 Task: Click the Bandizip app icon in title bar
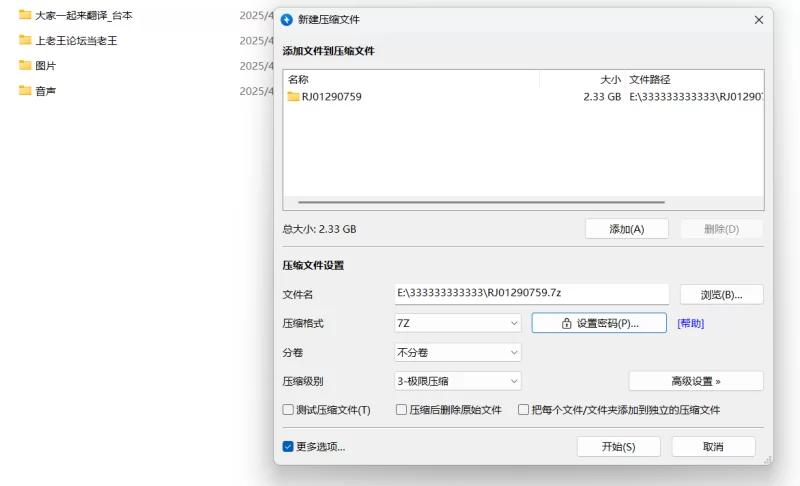point(287,20)
